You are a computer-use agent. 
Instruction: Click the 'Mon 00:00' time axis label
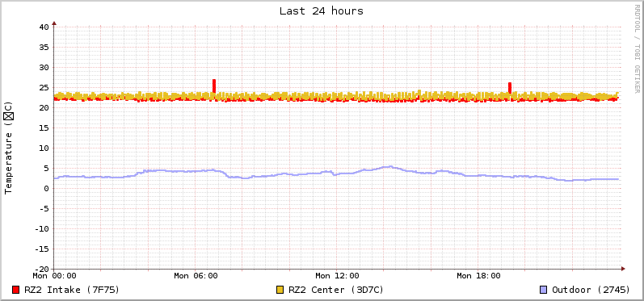(55, 276)
